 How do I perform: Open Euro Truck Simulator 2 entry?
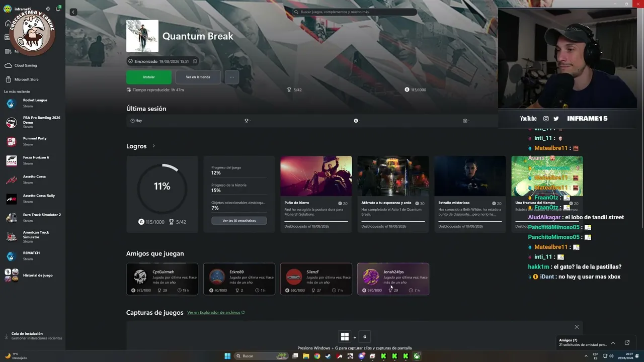point(33,218)
